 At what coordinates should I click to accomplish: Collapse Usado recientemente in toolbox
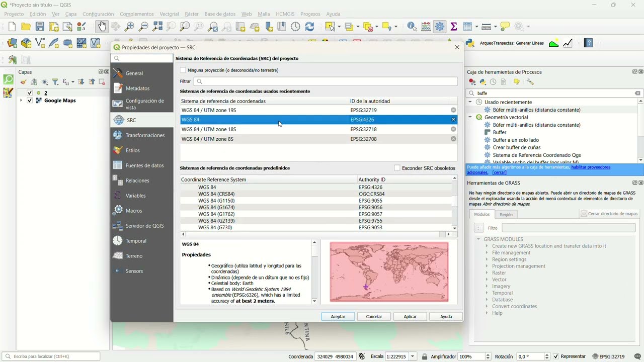[x=470, y=102]
